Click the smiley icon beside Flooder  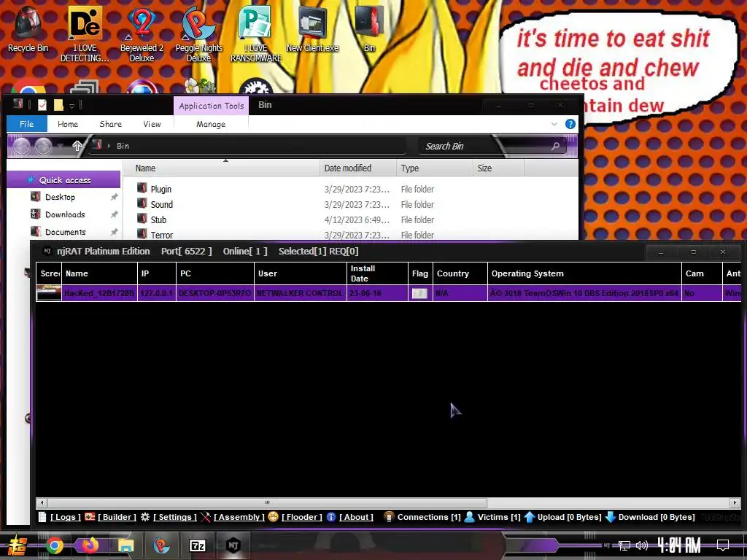click(x=273, y=517)
